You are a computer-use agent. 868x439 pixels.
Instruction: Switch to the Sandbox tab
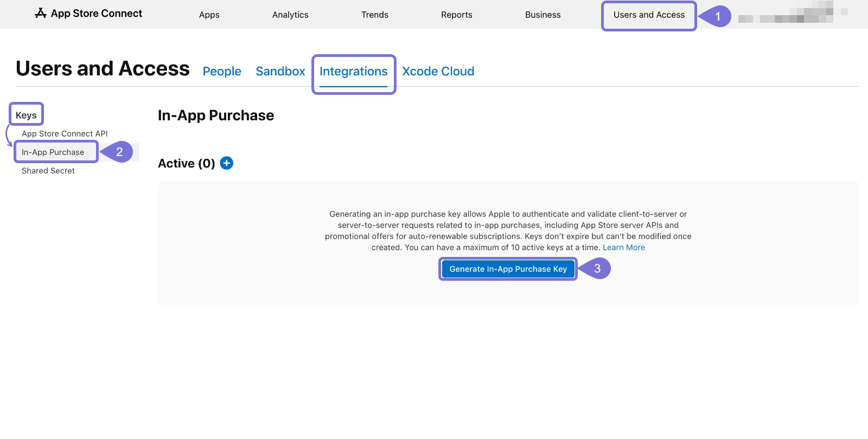click(280, 72)
